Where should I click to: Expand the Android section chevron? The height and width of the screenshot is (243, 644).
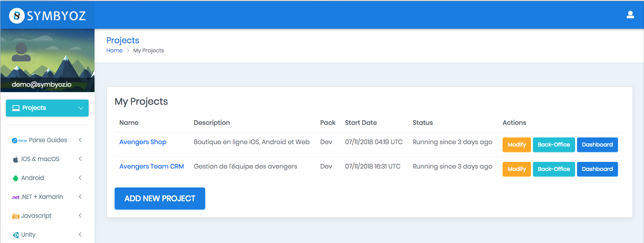pos(80,178)
